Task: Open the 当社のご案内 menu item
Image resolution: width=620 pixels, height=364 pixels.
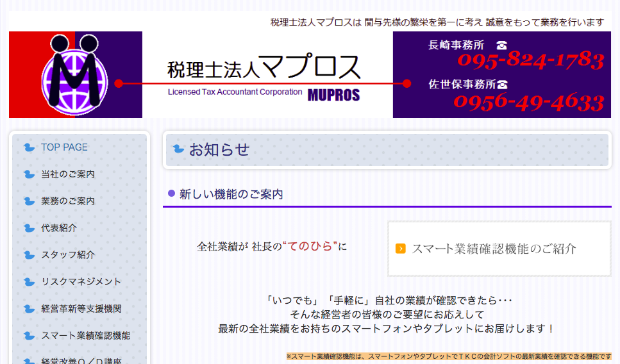Action: click(x=68, y=174)
